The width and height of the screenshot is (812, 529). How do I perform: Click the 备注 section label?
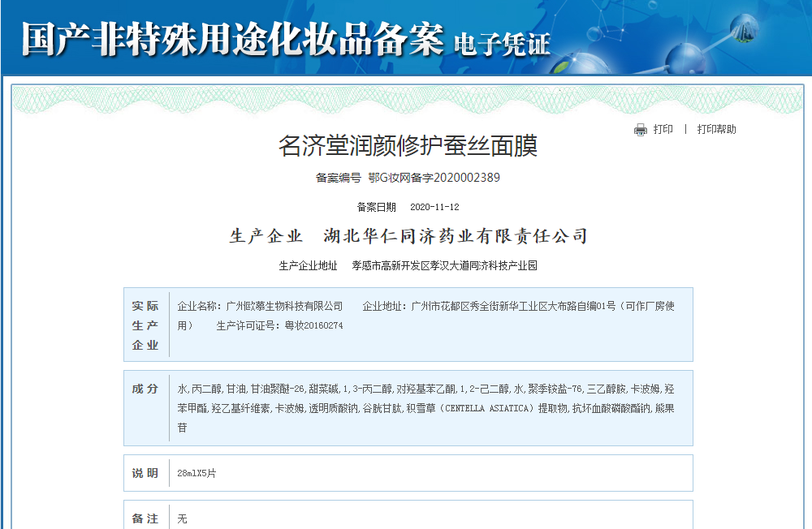145,518
